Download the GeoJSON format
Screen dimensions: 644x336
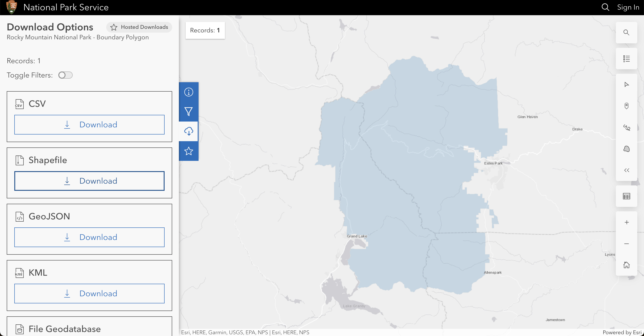click(89, 237)
